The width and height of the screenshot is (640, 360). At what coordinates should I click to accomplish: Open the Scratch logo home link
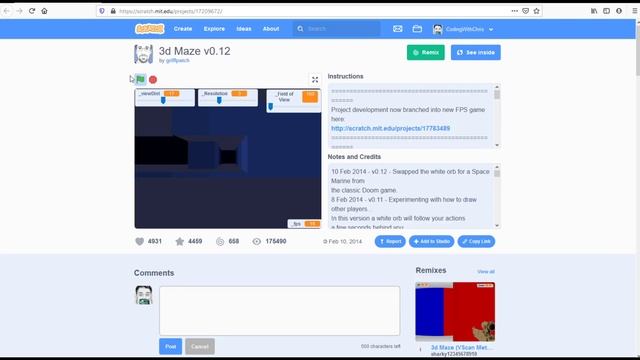click(149, 29)
